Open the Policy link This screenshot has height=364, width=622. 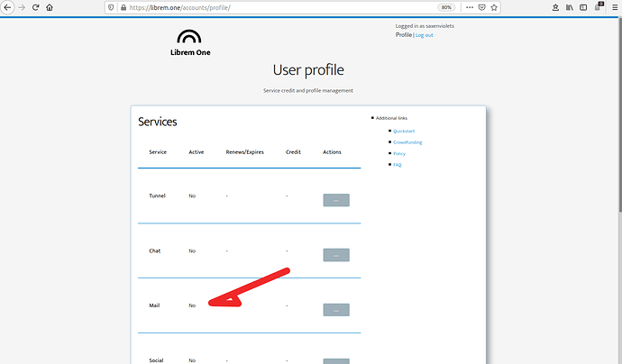[x=399, y=154]
